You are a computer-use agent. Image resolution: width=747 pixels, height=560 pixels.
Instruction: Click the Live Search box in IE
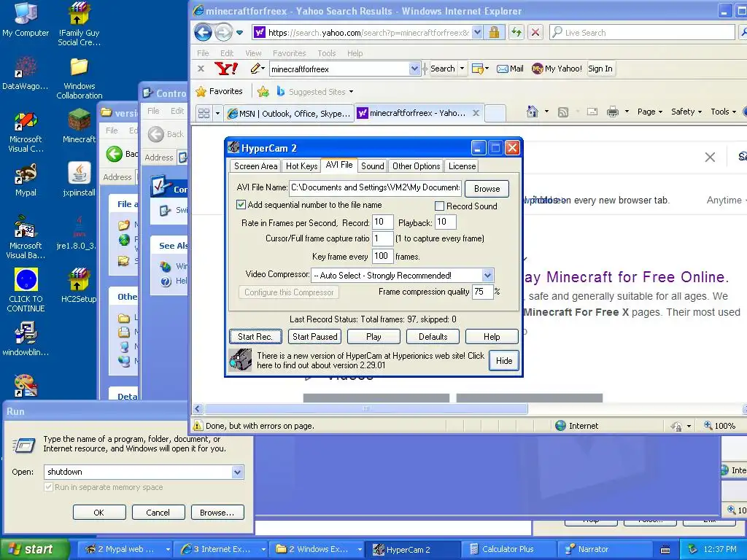642,32
